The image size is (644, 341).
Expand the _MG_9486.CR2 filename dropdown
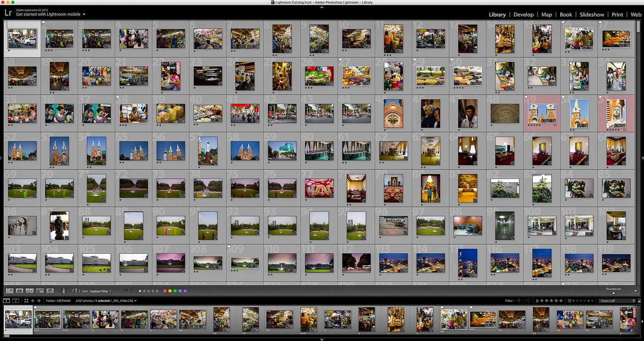(x=135, y=301)
